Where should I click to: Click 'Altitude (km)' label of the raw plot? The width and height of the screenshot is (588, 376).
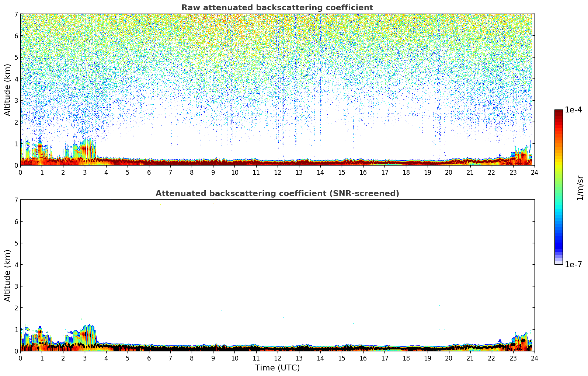coord(8,90)
